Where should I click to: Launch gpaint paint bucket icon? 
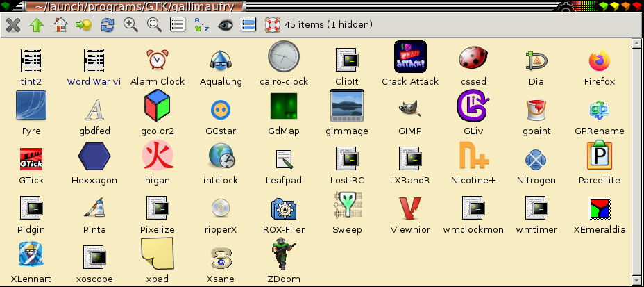pyautogui.click(x=536, y=110)
